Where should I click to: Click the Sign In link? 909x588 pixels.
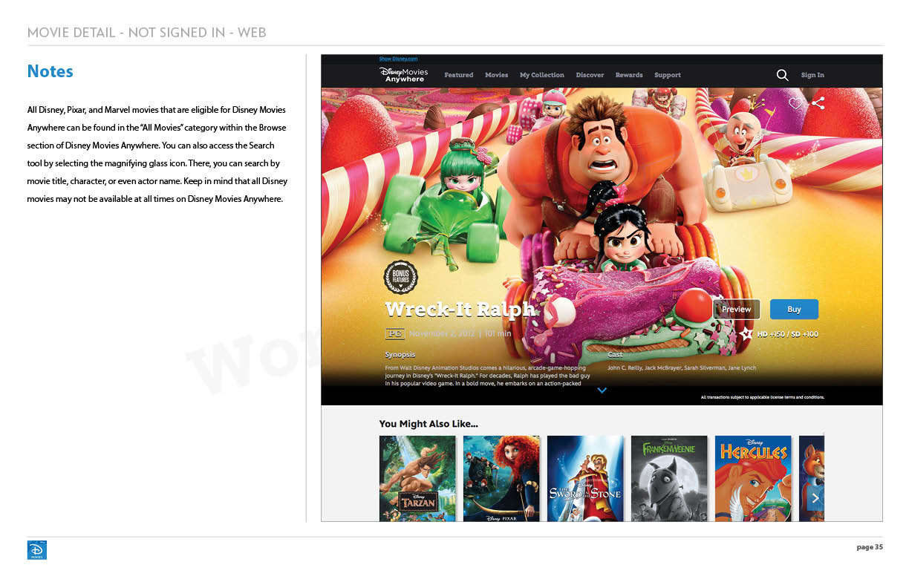(x=812, y=75)
